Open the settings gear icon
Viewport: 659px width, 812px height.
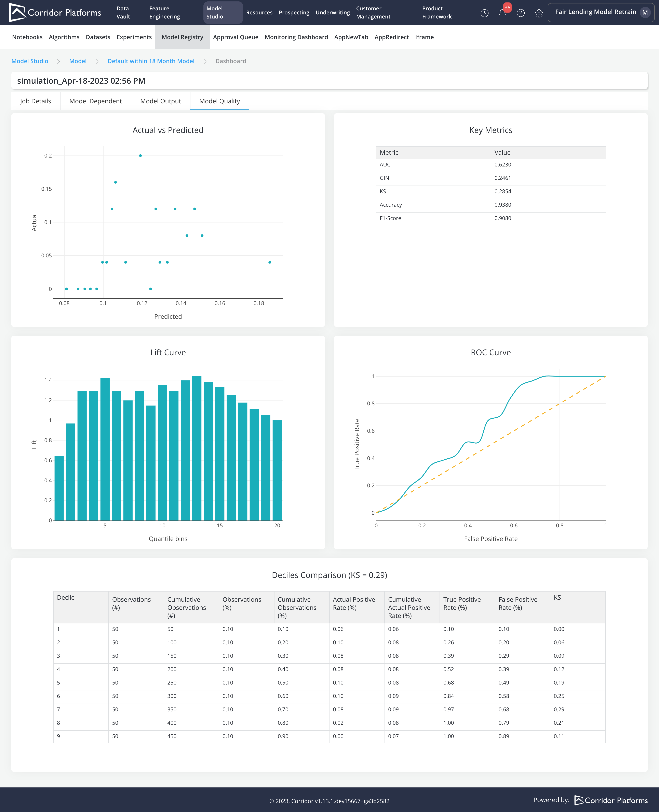coord(539,13)
